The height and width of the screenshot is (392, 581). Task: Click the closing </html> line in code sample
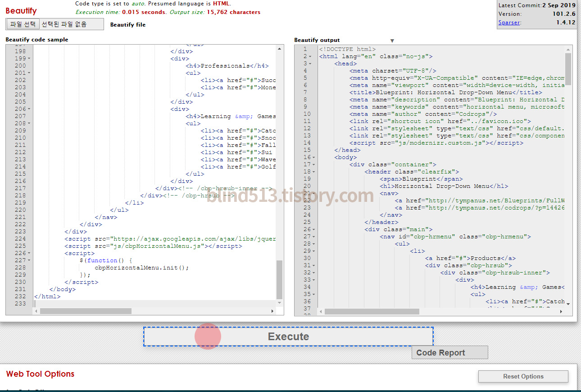[x=47, y=296]
